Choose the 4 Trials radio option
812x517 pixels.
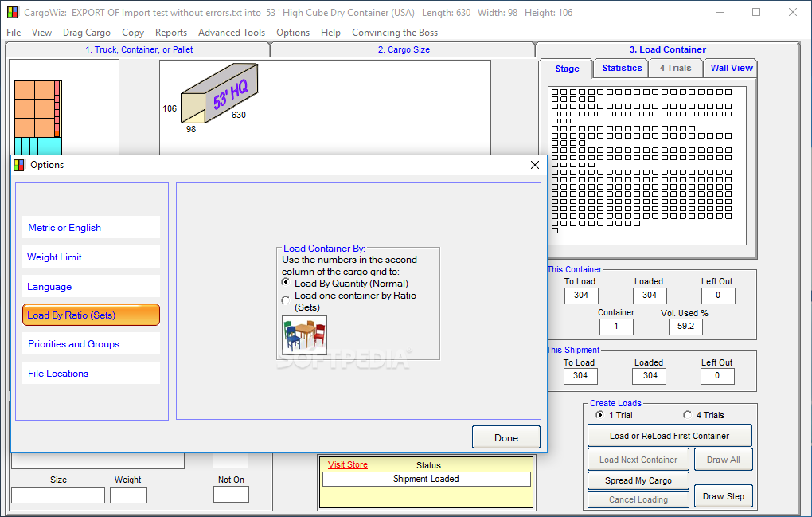tap(687, 415)
